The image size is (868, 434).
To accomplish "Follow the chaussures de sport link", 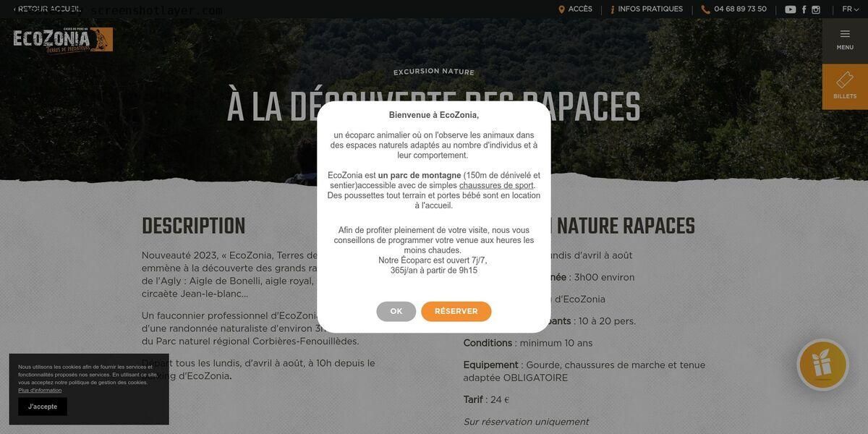I will (x=496, y=185).
